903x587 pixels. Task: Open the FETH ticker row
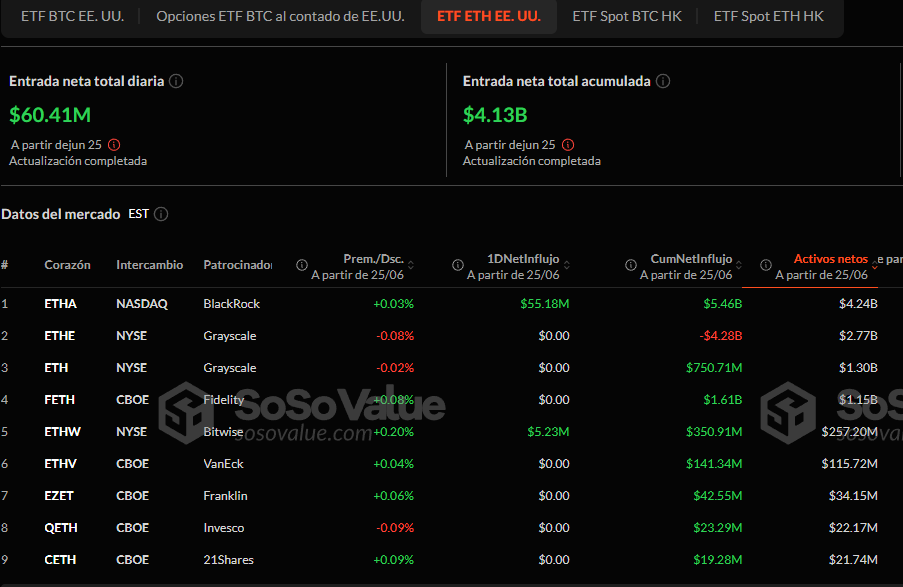tap(59, 400)
